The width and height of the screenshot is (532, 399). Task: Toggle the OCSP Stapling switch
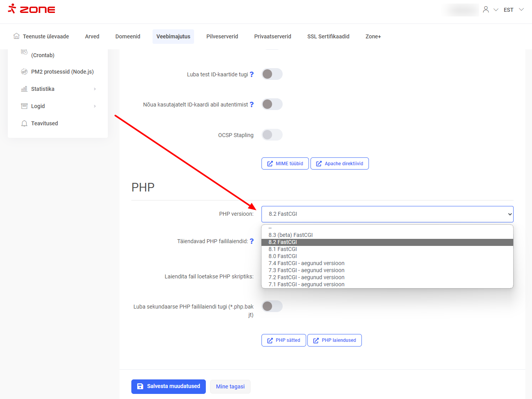pos(272,135)
